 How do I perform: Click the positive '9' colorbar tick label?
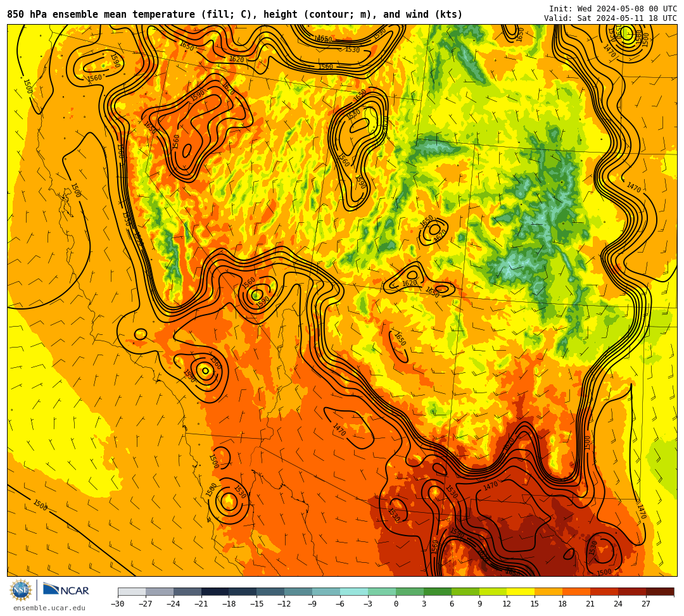pyautogui.click(x=479, y=604)
